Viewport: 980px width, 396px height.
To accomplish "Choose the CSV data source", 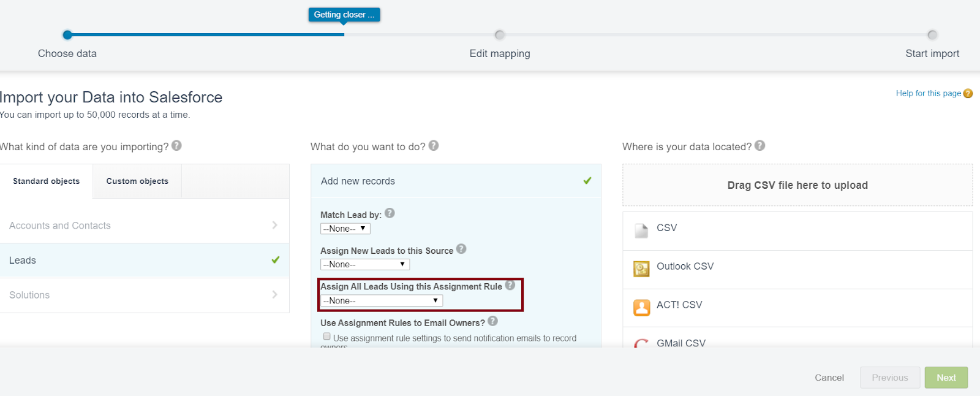I will point(797,231).
